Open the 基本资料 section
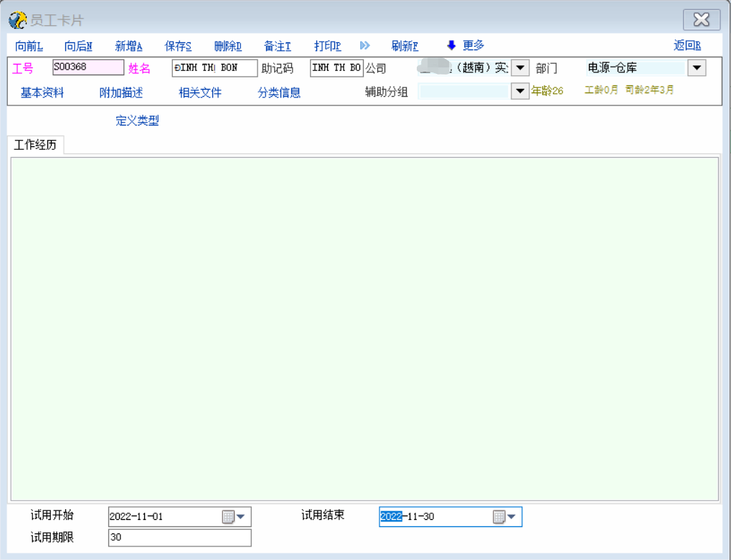 pyautogui.click(x=42, y=92)
